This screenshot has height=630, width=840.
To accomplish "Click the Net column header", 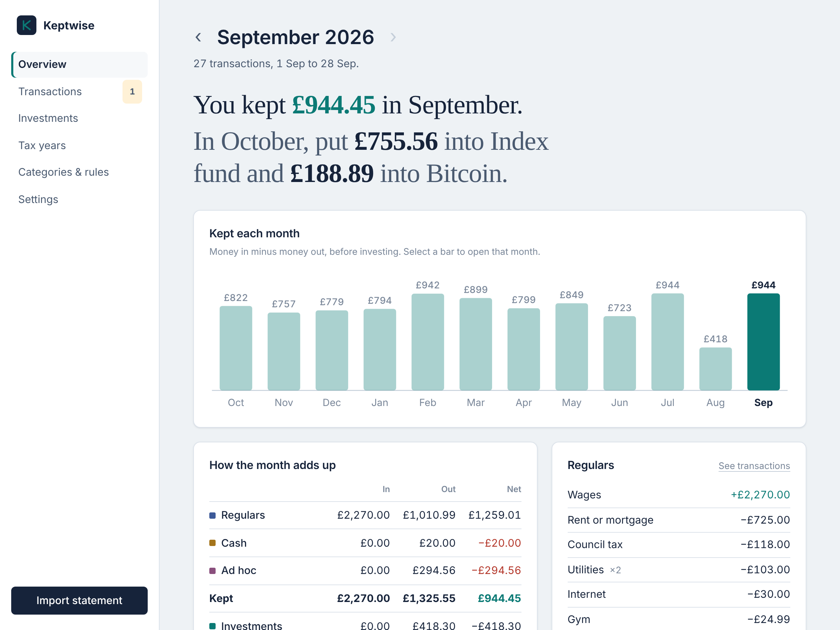I will tap(514, 490).
